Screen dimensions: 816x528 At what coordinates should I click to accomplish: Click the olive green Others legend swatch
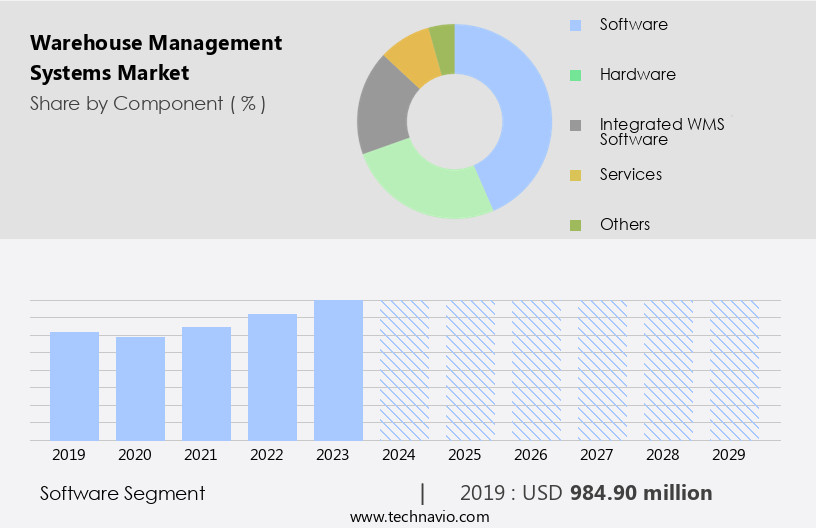(575, 225)
